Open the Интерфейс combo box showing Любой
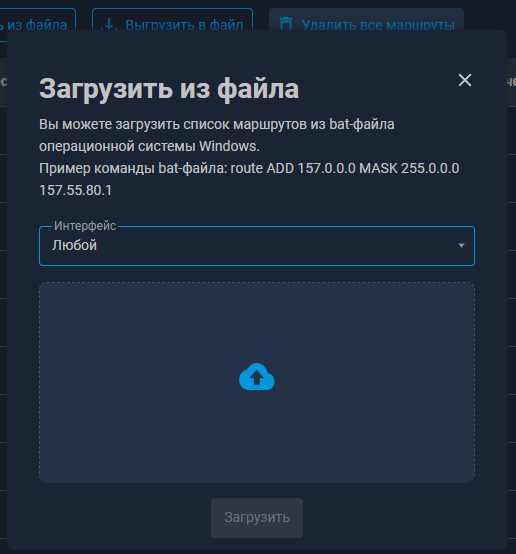This screenshot has height=554, width=516. pos(257,246)
